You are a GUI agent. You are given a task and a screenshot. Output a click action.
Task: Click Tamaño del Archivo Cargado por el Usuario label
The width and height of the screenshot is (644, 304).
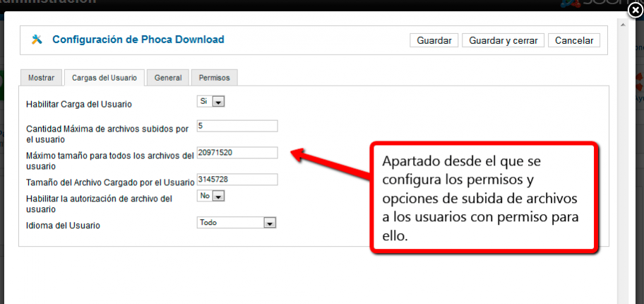pyautogui.click(x=110, y=182)
